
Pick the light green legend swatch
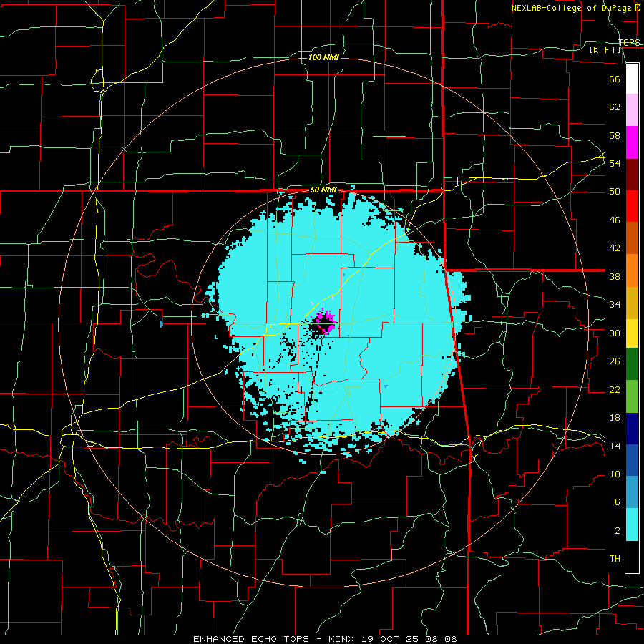(632, 396)
